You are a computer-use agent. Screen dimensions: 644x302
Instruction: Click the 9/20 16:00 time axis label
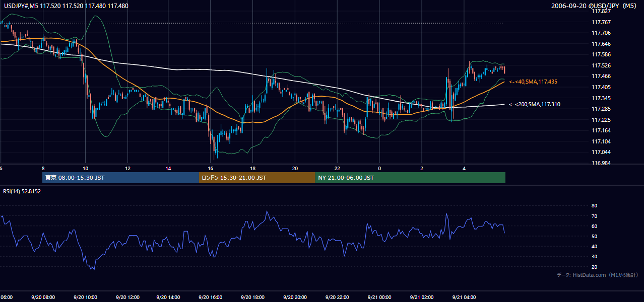[210, 297]
